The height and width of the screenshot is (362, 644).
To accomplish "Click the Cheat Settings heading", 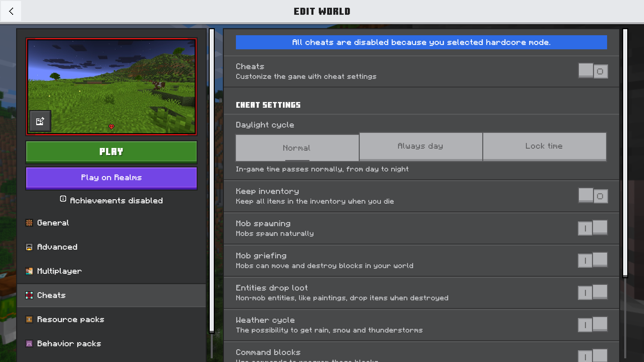I will [x=268, y=105].
